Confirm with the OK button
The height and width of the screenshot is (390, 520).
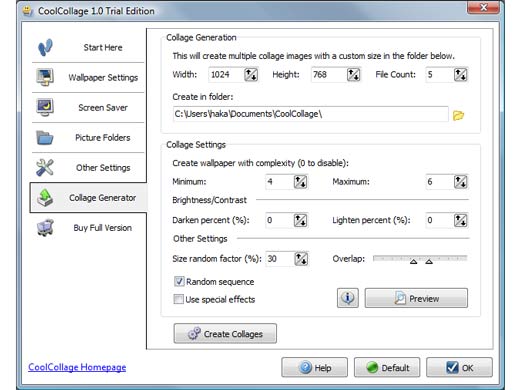pyautogui.click(x=459, y=367)
